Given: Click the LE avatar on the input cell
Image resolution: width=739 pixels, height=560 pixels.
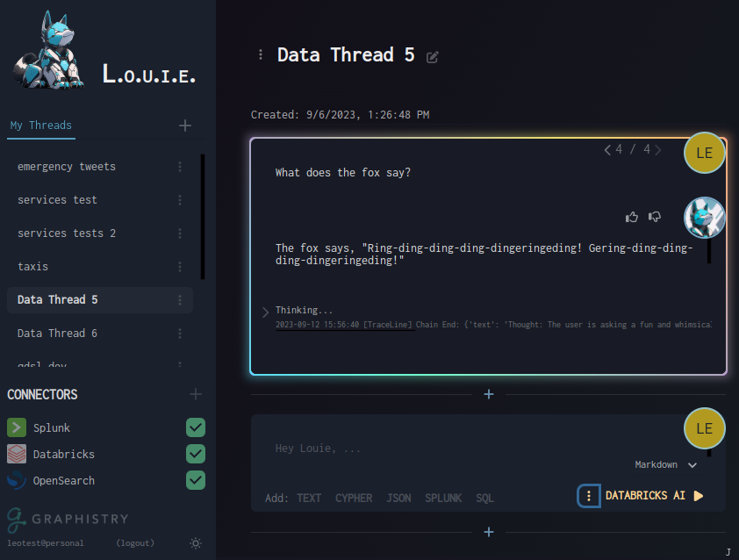Looking at the screenshot, I should [704, 428].
